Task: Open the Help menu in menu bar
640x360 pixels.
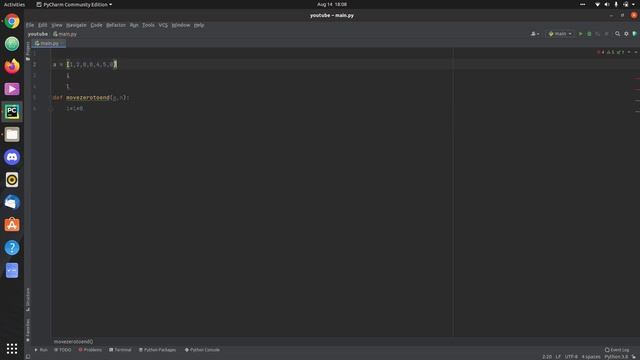Action: pyautogui.click(x=199, y=25)
